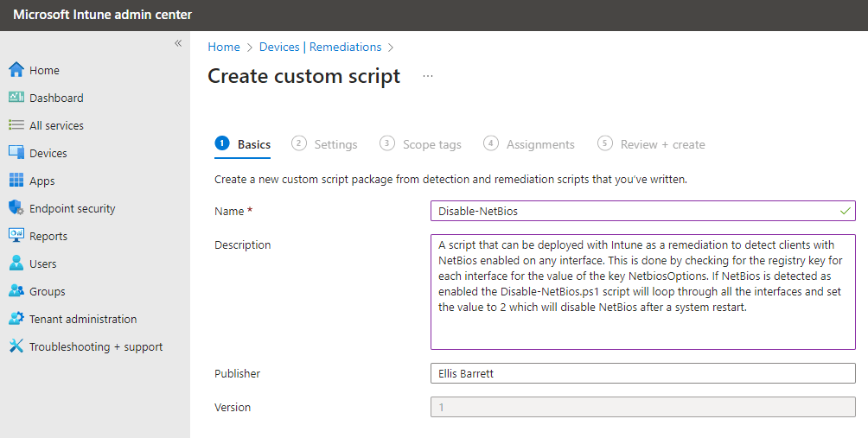Click the Create custom script heading
The width and height of the screenshot is (868, 438).
pyautogui.click(x=304, y=76)
